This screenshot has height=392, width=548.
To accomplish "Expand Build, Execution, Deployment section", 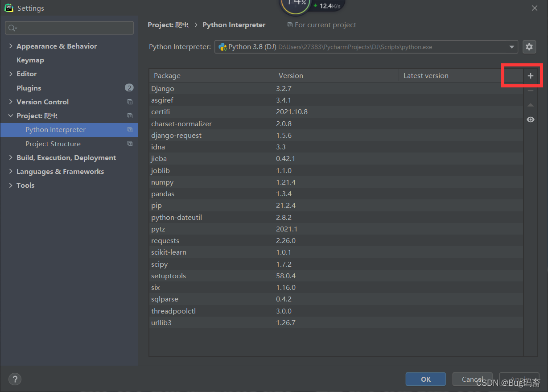I will point(11,157).
